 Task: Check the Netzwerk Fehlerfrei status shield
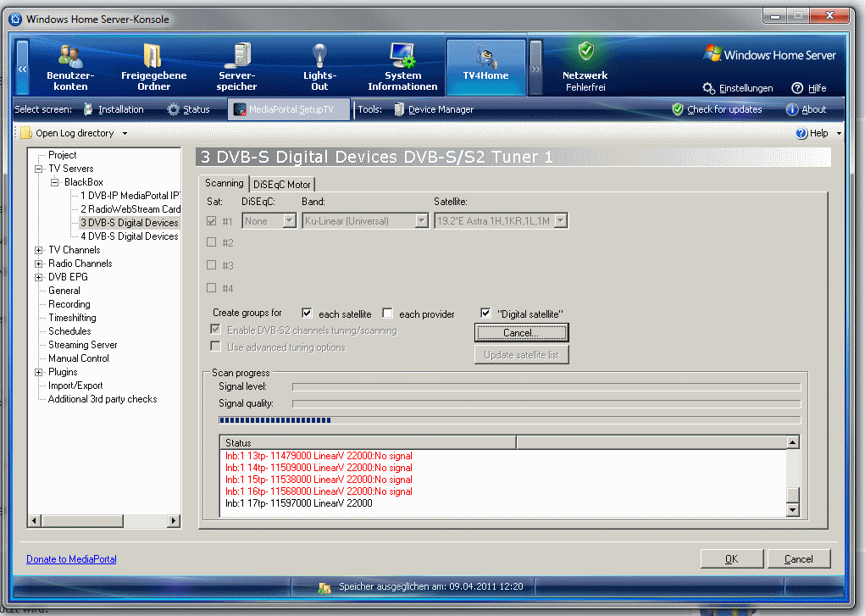click(585, 64)
